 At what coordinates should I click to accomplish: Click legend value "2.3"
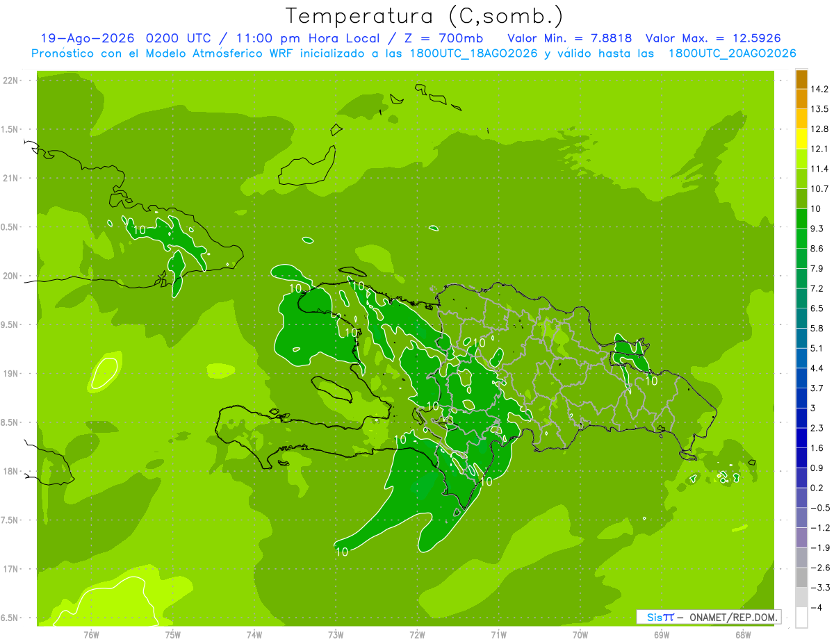point(817,428)
